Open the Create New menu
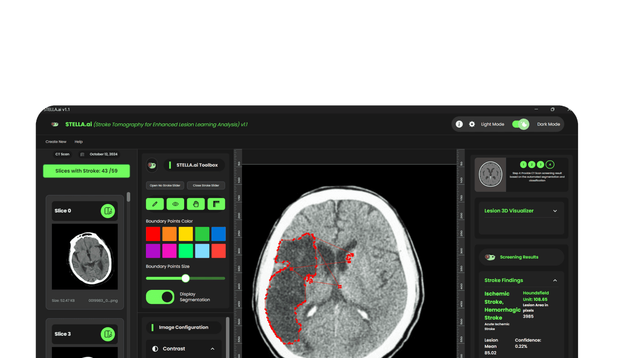 pyautogui.click(x=56, y=142)
